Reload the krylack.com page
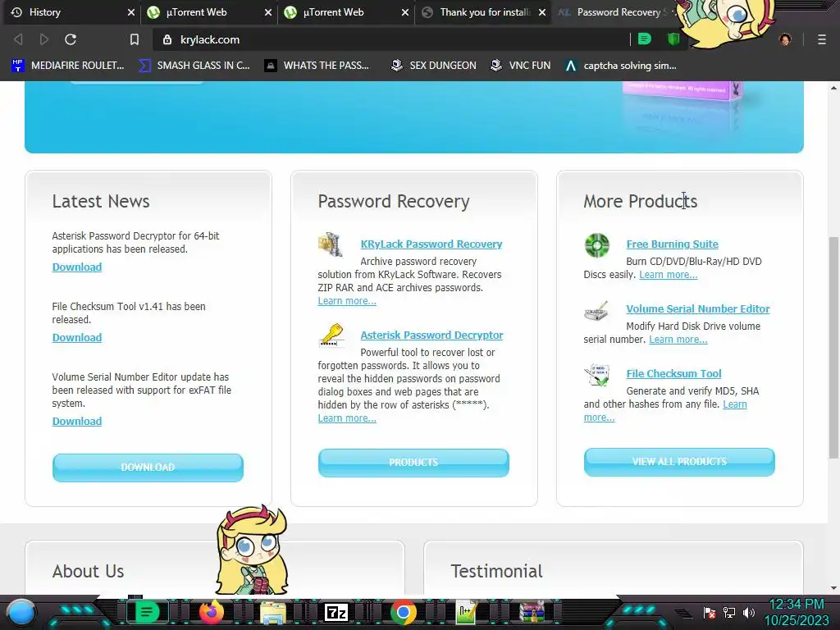This screenshot has width=840, height=630. click(71, 39)
